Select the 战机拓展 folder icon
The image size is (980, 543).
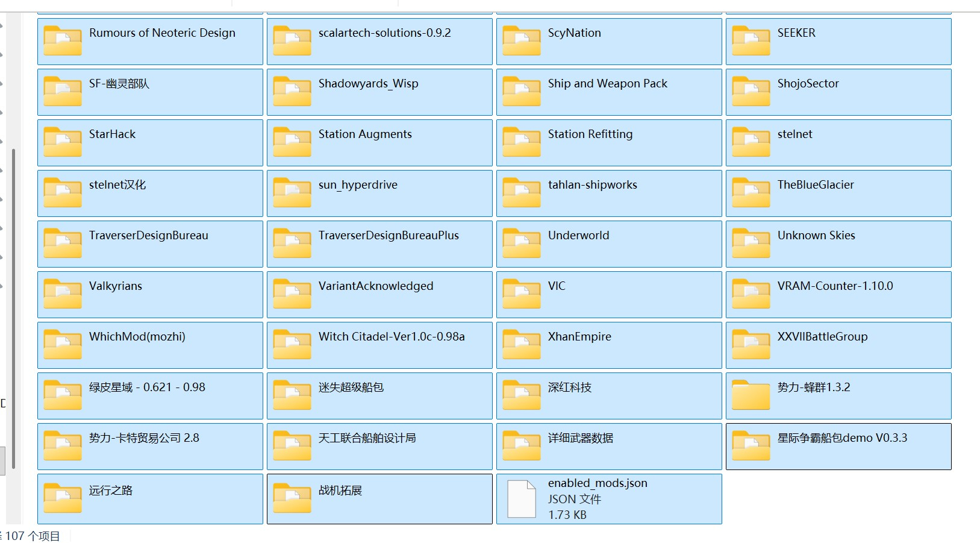[292, 498]
